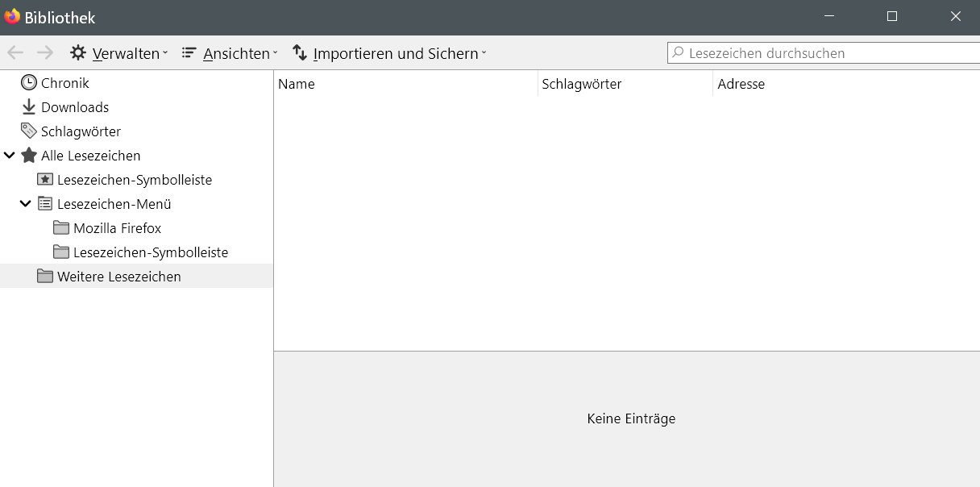Click the Mozilla Firefox folder icon
This screenshot has height=487, width=980.
pos(61,228)
